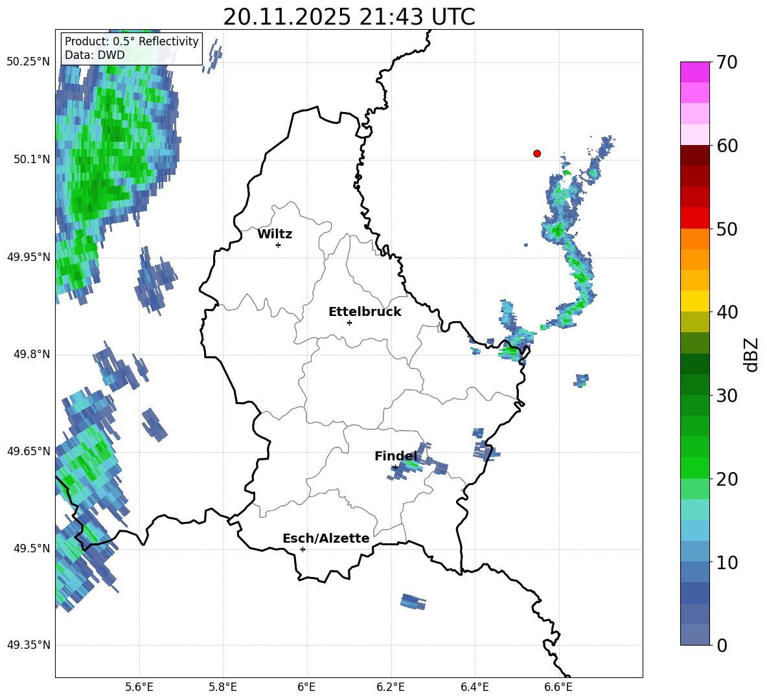Click the 50.25°N latitude label
Image resolution: width=767 pixels, height=700 pixels.
click(29, 62)
